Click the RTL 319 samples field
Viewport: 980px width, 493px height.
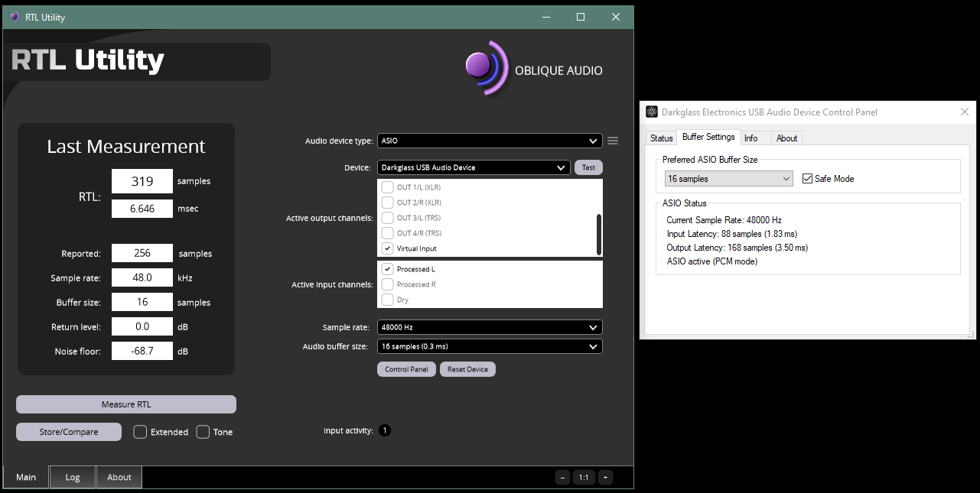[x=142, y=181]
